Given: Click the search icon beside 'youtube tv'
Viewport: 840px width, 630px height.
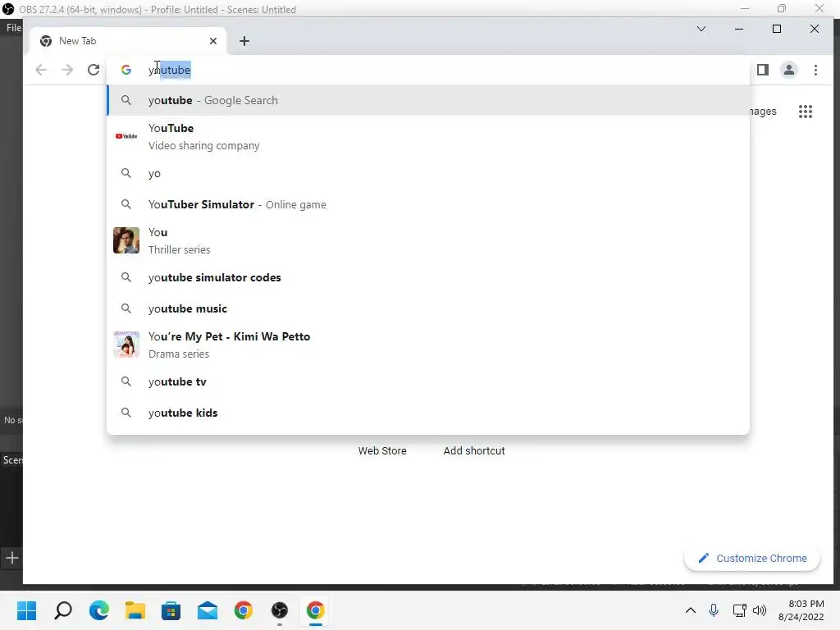Looking at the screenshot, I should point(126,381).
